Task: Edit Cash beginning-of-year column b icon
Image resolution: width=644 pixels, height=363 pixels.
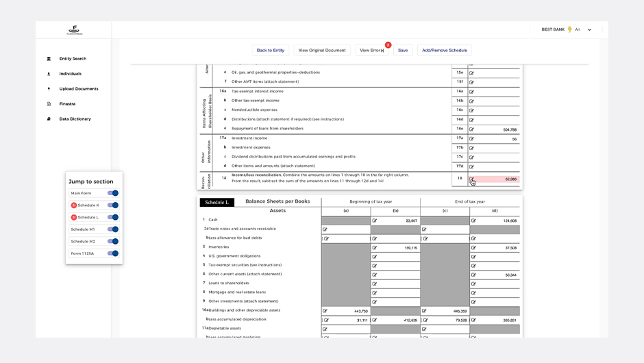Action: coord(375,221)
